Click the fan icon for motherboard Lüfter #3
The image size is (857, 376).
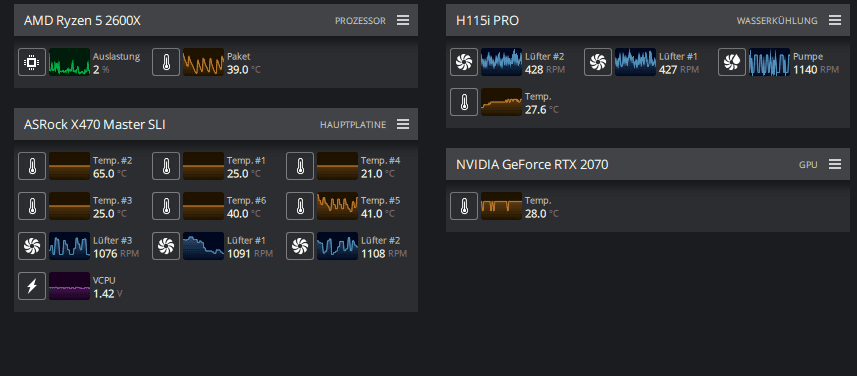tap(32, 246)
